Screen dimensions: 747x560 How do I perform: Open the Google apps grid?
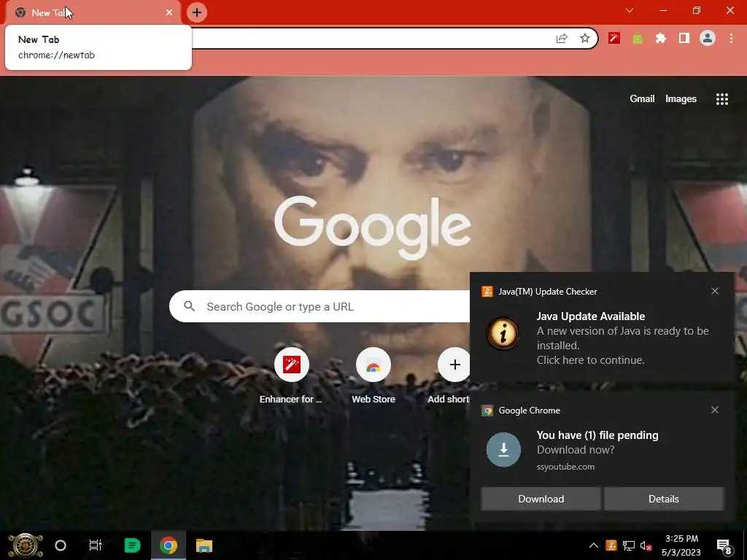[721, 98]
